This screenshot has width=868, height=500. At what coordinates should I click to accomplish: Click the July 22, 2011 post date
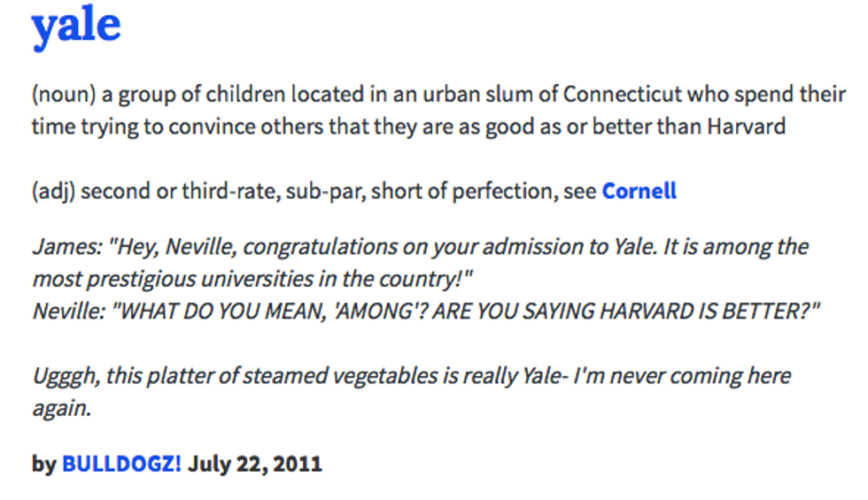(255, 463)
